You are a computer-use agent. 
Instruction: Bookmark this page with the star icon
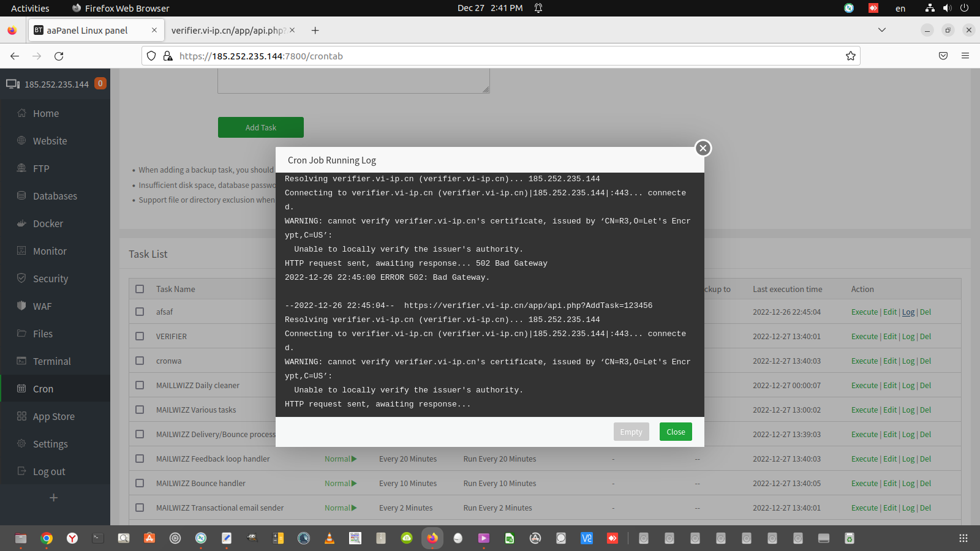pyautogui.click(x=851, y=56)
